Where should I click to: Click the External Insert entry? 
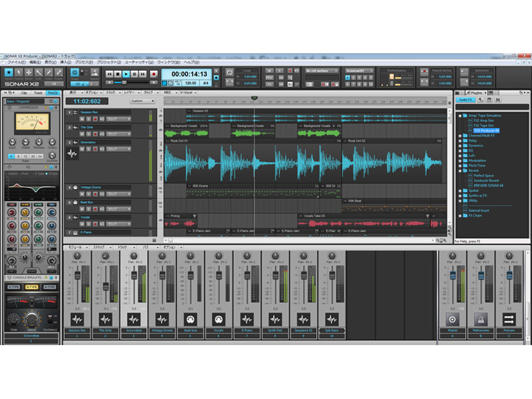(479, 211)
